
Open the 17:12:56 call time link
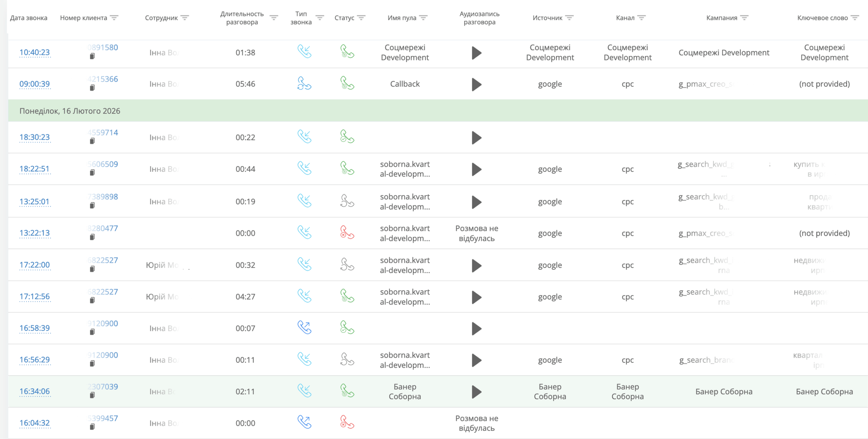35,296
